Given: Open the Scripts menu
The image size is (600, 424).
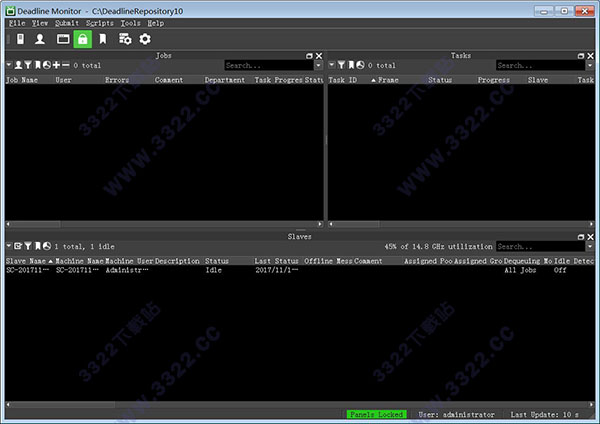Looking at the screenshot, I should [99, 23].
